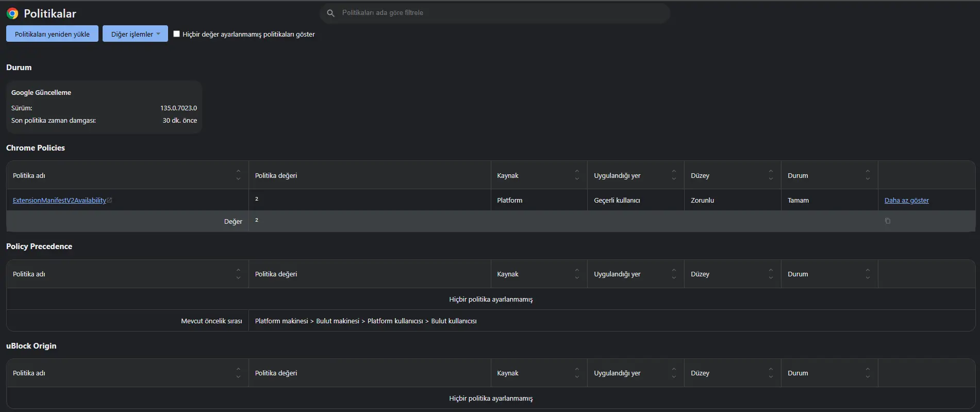Click the 'Mevcut öncelik sırası' label
980x412 pixels.
(x=211, y=321)
